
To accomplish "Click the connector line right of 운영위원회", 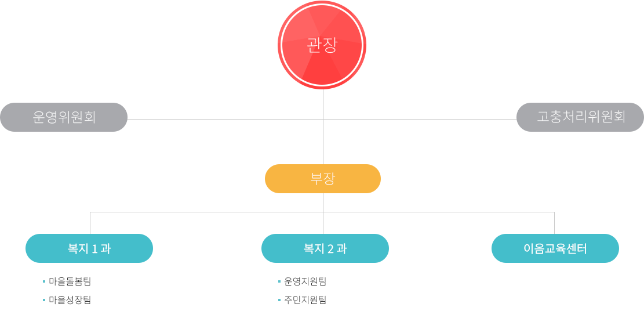I will [x=225, y=120].
